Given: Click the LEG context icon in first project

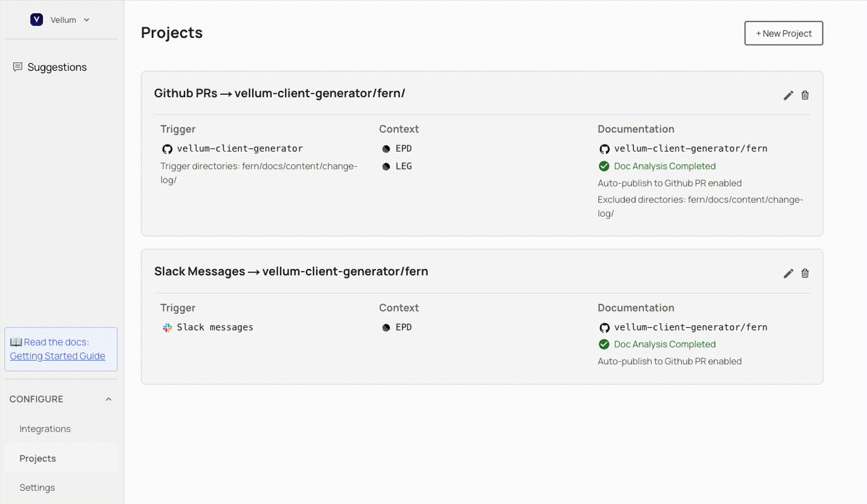Looking at the screenshot, I should tap(386, 167).
